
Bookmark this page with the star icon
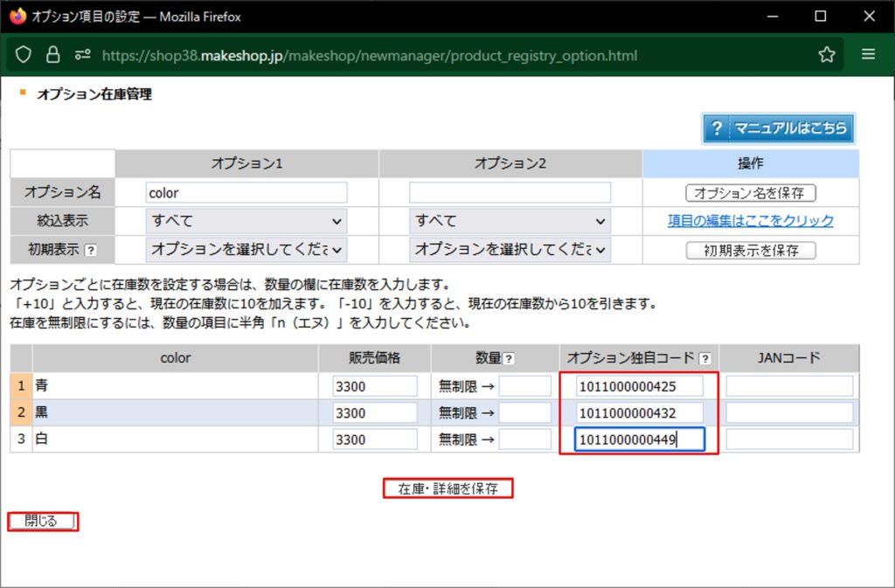tap(826, 55)
